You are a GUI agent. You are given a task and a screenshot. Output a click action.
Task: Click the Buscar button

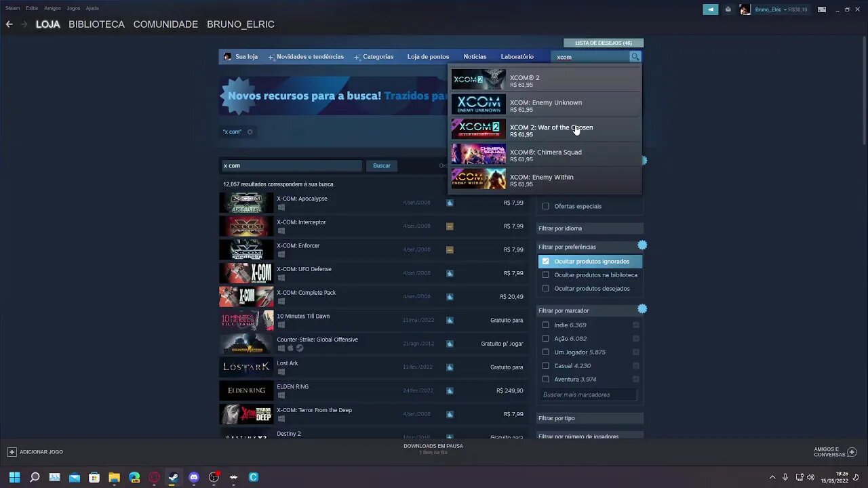(x=382, y=165)
